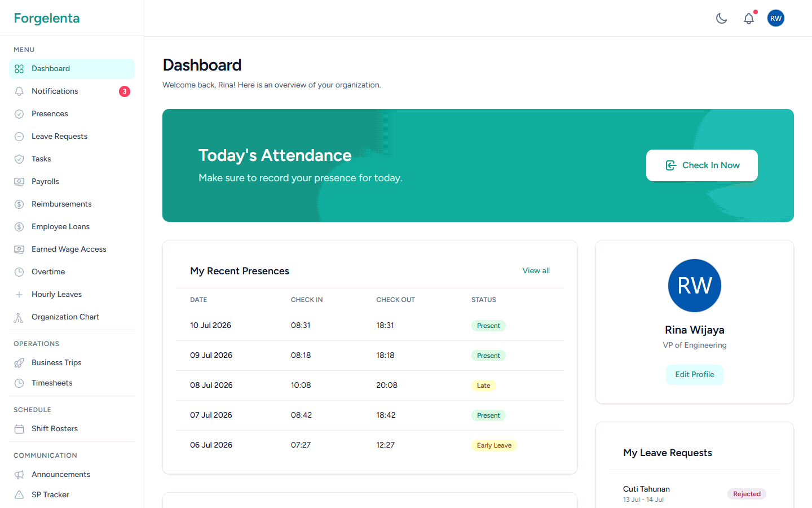Click the Leave Requests circle icon
The height and width of the screenshot is (508, 812).
coord(19,137)
